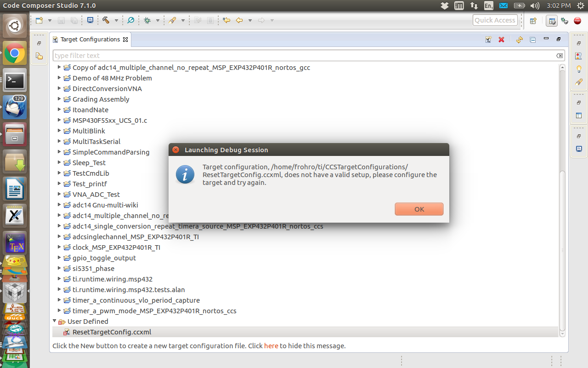Click the red Simple perspective icon
This screenshot has width=588, height=368.
click(x=578, y=21)
